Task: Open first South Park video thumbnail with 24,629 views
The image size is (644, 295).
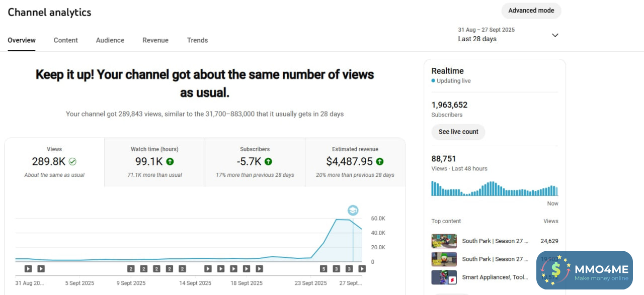Action: pyautogui.click(x=444, y=241)
